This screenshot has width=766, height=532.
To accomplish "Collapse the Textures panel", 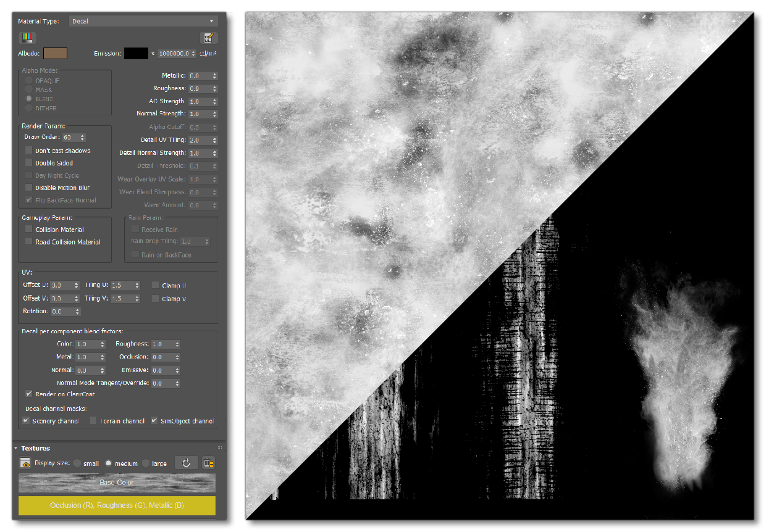I will tap(17, 447).
